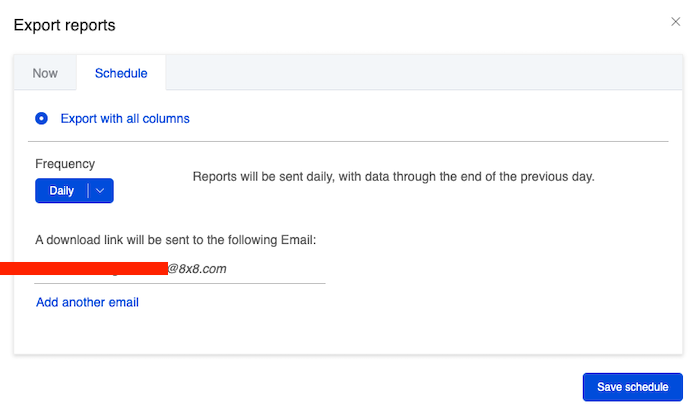This screenshot has width=690, height=411.
Task: Click the Reports will be sent daily description
Action: (x=393, y=177)
